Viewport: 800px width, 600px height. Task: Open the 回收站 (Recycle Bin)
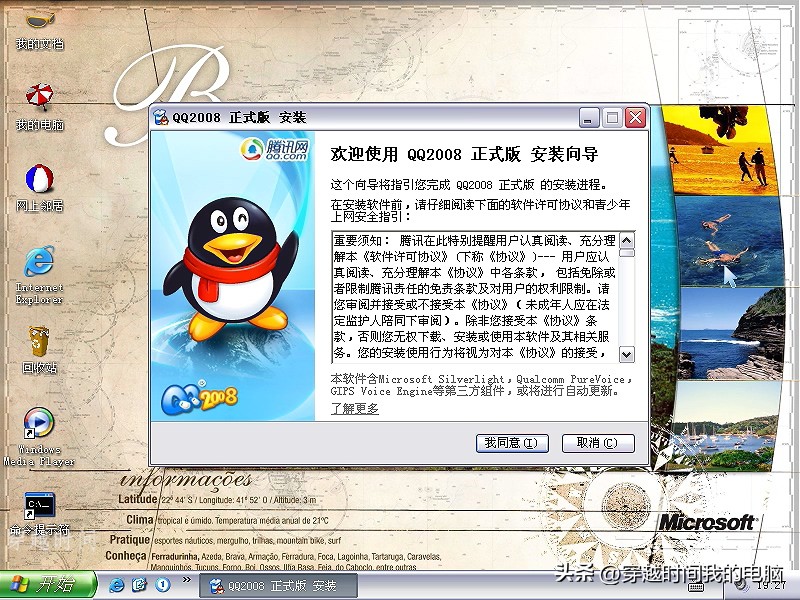click(x=38, y=340)
